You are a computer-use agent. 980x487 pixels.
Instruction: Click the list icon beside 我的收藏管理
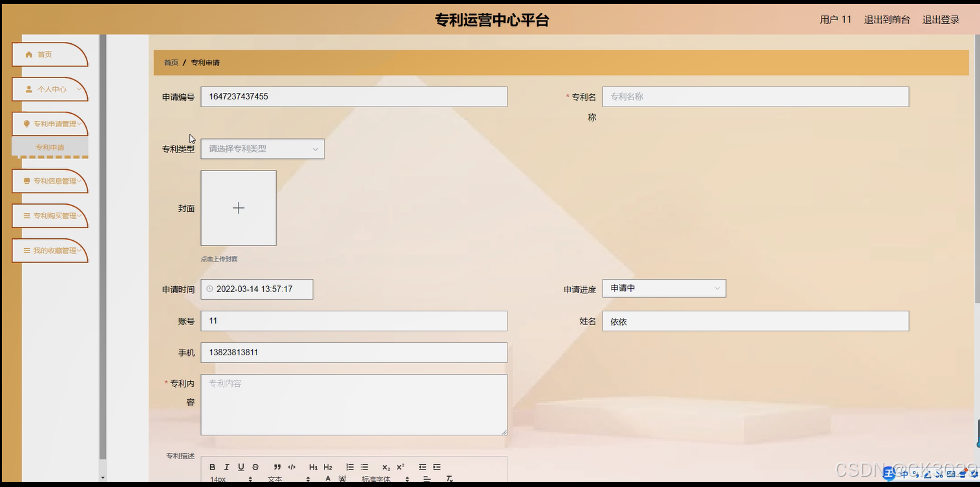(27, 251)
